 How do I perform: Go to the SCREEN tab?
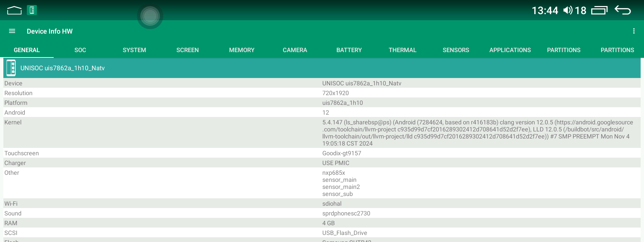point(187,50)
